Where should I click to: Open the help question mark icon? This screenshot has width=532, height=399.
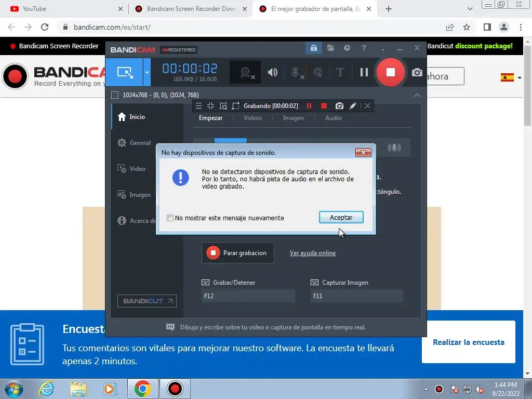click(x=364, y=48)
